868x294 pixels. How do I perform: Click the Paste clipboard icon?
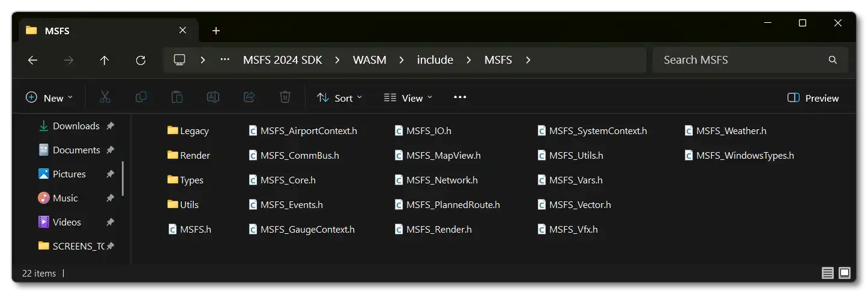(x=177, y=97)
